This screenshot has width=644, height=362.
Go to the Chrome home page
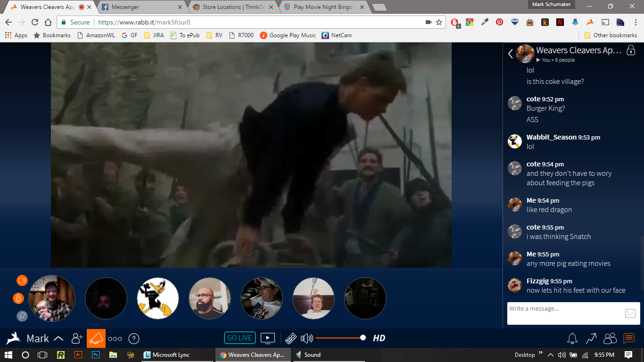tap(48, 22)
